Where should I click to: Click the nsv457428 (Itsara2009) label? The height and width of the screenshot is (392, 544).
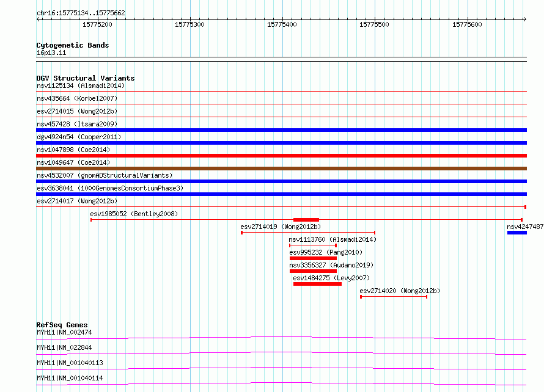click(77, 124)
